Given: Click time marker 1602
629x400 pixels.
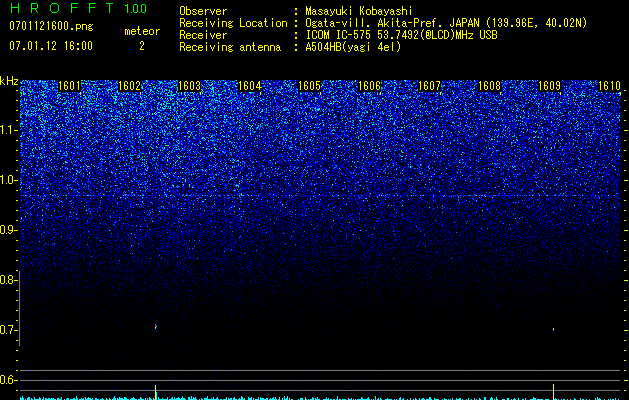Looking at the screenshot, I should (x=130, y=86).
